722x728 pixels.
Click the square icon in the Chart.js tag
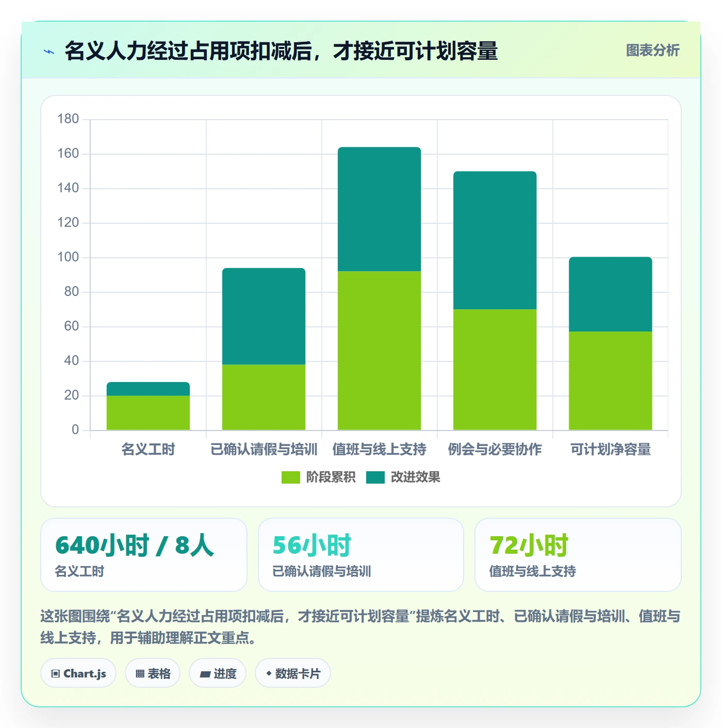click(x=56, y=674)
